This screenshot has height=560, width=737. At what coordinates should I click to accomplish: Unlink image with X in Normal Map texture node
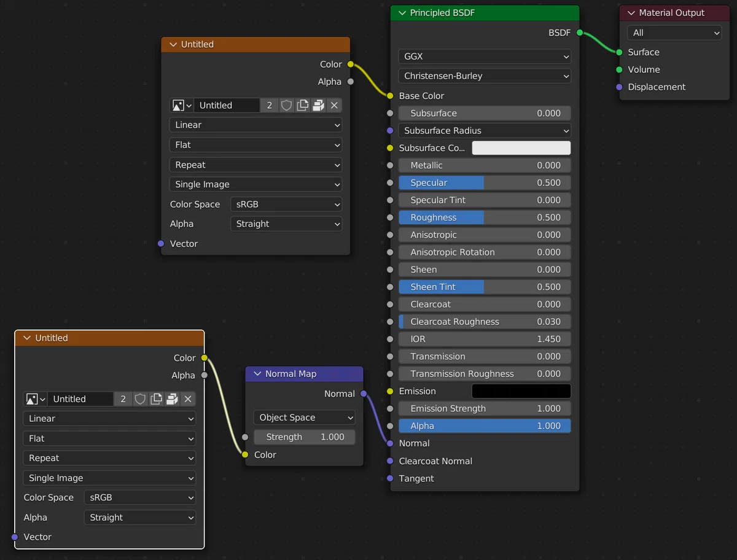[188, 399]
